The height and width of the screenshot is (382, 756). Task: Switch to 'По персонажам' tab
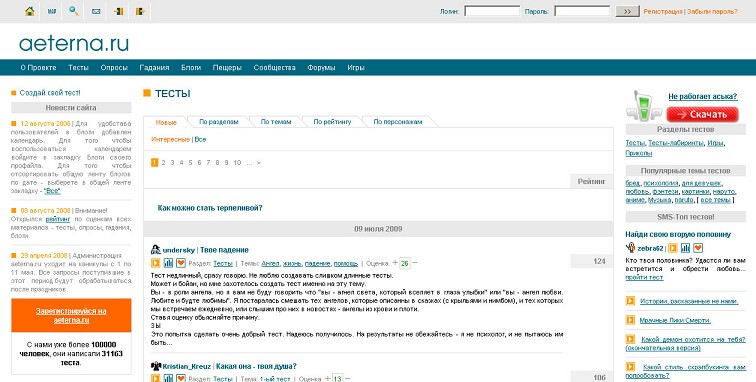[398, 122]
